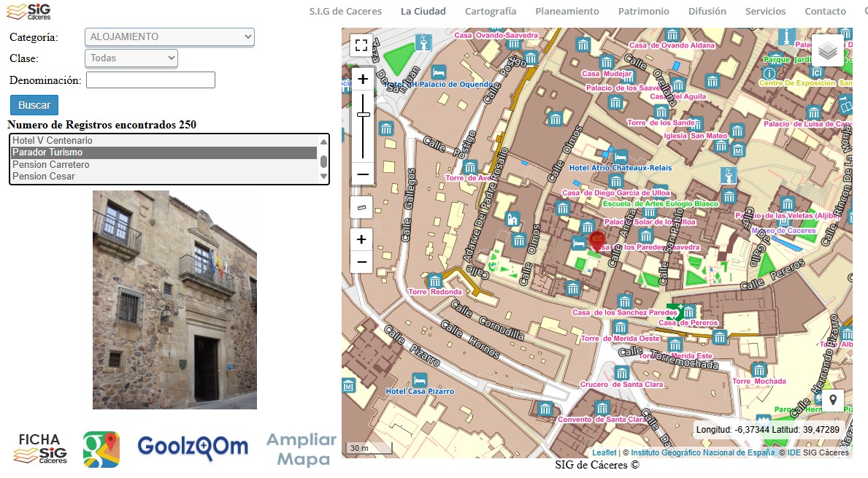Image resolution: width=868 pixels, height=478 pixels.
Task: Open the Ampliar Mapa link
Action: coord(299,450)
